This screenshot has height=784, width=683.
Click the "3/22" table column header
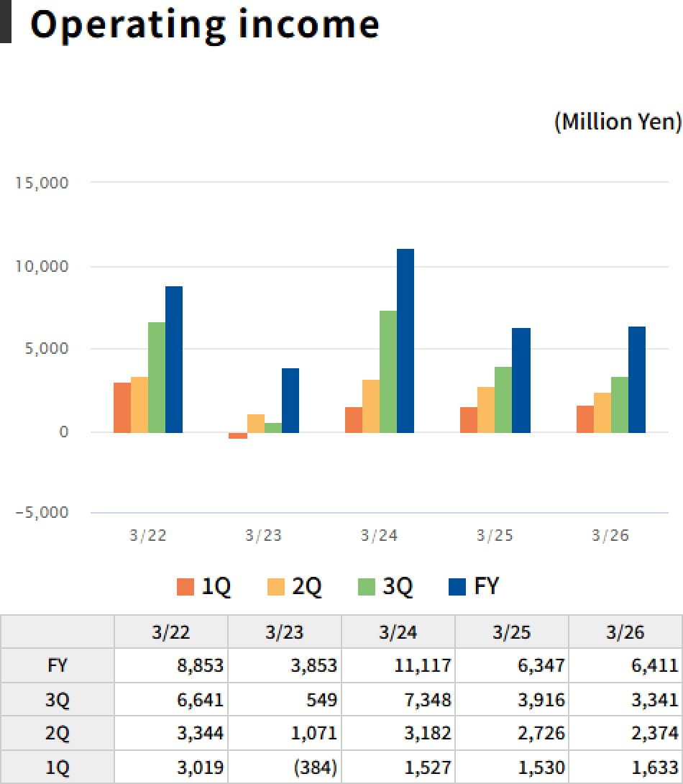pyautogui.click(x=171, y=632)
